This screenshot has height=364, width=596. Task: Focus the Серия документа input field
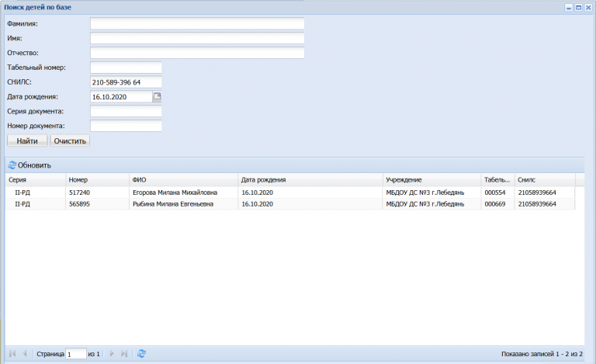(126, 111)
